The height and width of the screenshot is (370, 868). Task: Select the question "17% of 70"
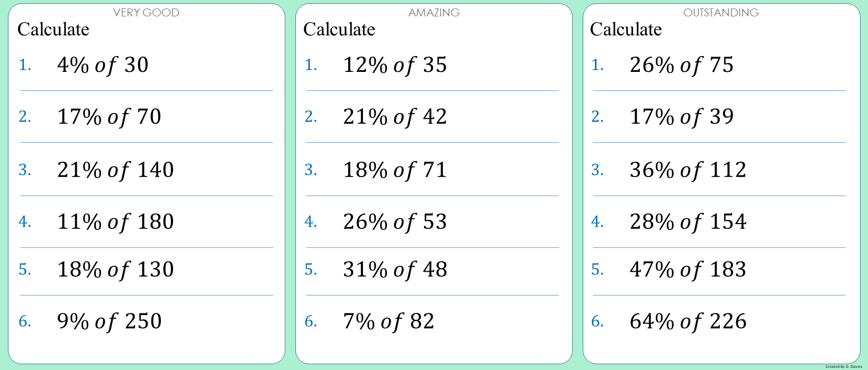[x=109, y=117]
